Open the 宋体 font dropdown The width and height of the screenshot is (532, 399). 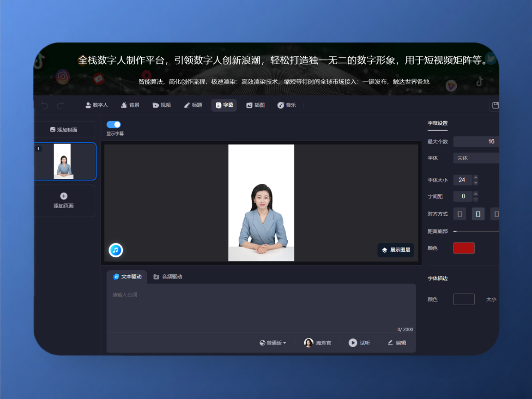point(476,158)
